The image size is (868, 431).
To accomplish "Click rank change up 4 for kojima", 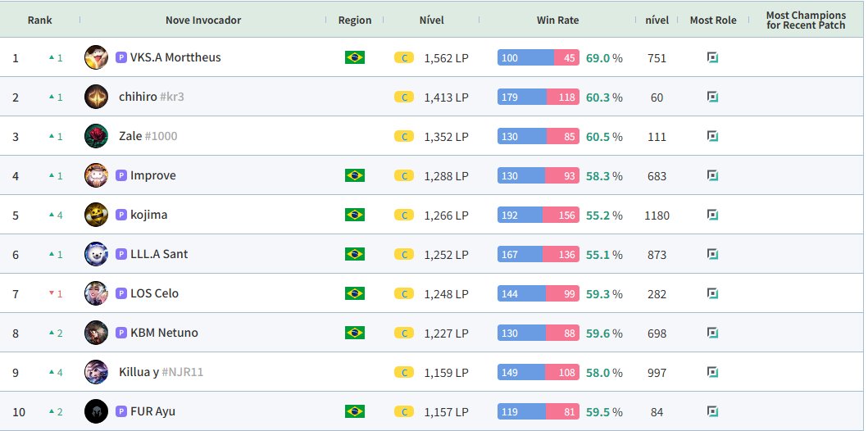I will (56, 215).
